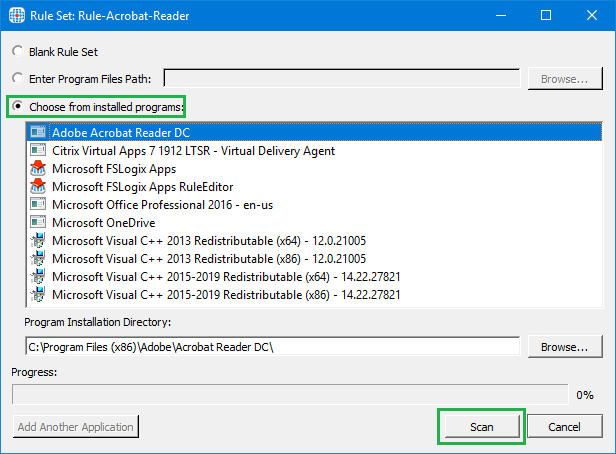Click installer icon for Visual C++ 2015-2019 x64
This screenshot has width=616, height=454.
[x=38, y=276]
